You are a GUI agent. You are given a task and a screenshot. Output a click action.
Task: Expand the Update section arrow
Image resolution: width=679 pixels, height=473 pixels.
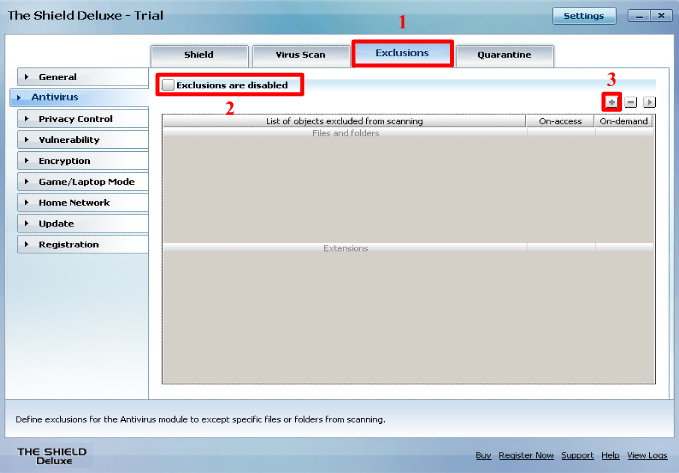pos(27,224)
